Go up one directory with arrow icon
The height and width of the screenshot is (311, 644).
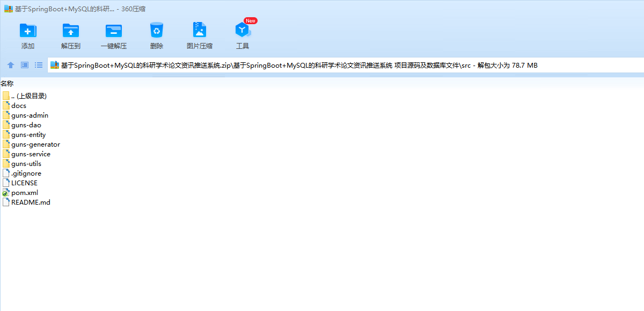coord(11,65)
